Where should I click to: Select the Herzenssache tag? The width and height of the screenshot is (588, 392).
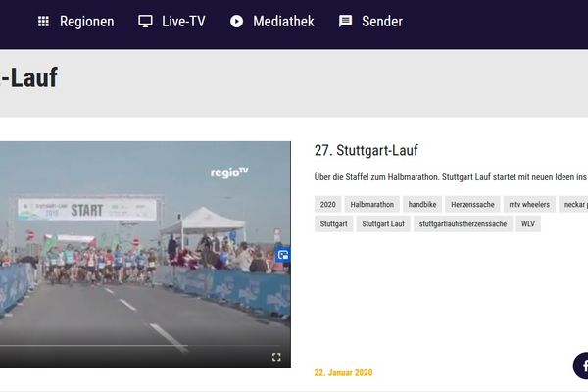472,204
